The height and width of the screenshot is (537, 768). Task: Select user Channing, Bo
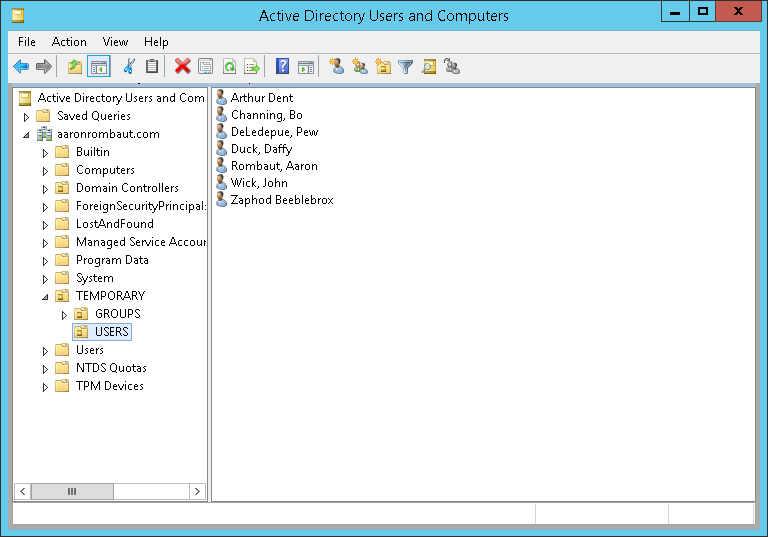tap(266, 115)
